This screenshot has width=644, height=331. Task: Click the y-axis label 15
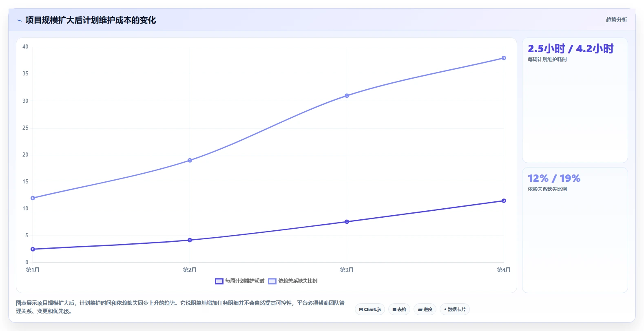pyautogui.click(x=25, y=181)
